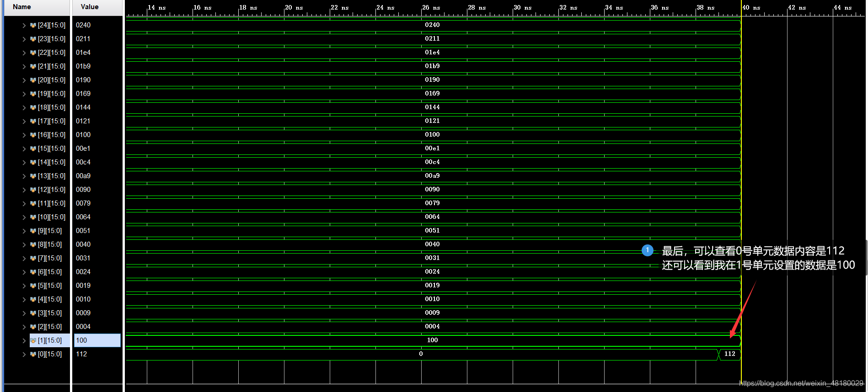868x392 pixels.
Task: Click value 0031 in Value column
Action: [x=83, y=258]
